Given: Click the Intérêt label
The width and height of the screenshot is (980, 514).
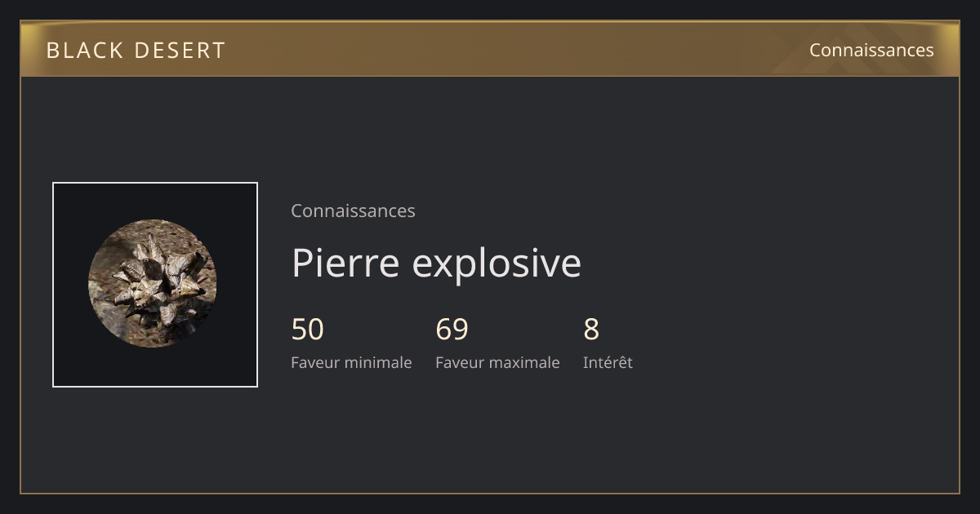Looking at the screenshot, I should (x=608, y=362).
